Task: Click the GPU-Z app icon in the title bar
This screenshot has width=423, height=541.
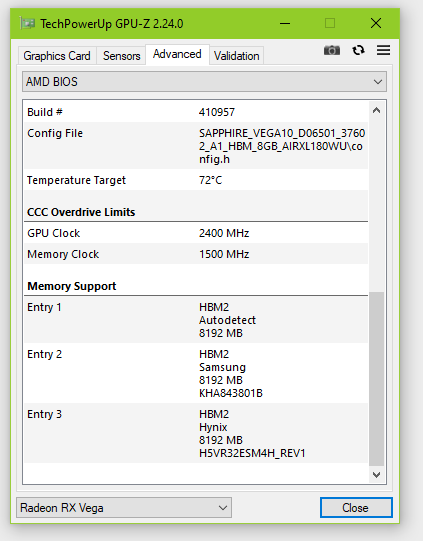Action: (x=27, y=23)
